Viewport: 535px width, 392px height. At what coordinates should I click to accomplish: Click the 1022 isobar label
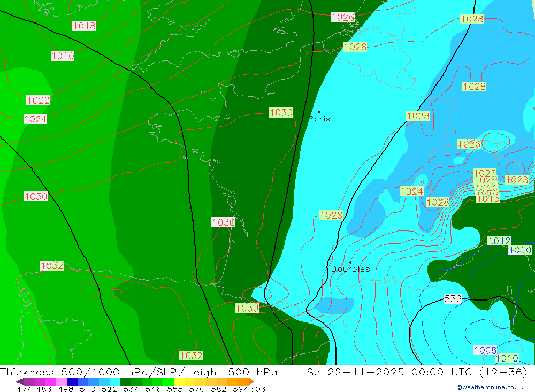pyautogui.click(x=38, y=100)
